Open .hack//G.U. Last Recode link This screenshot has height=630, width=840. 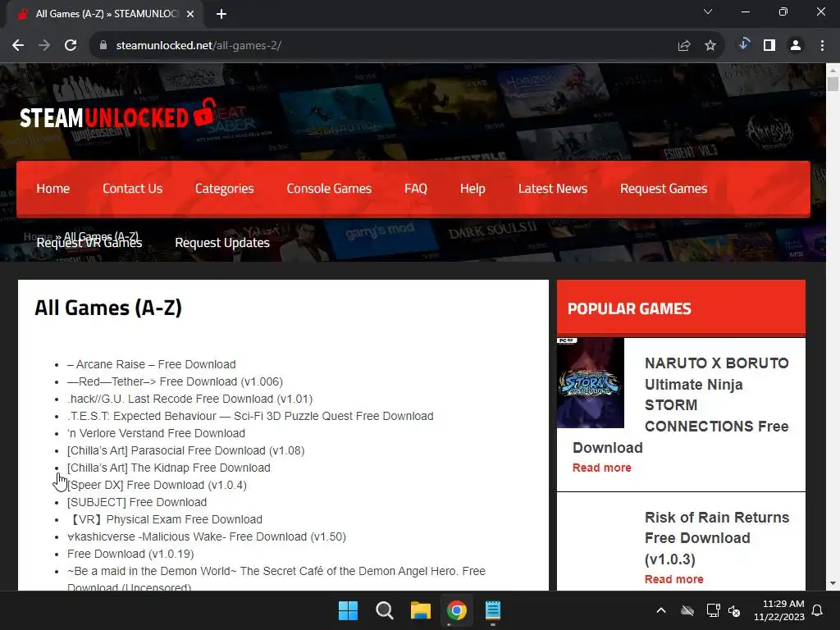tap(189, 399)
